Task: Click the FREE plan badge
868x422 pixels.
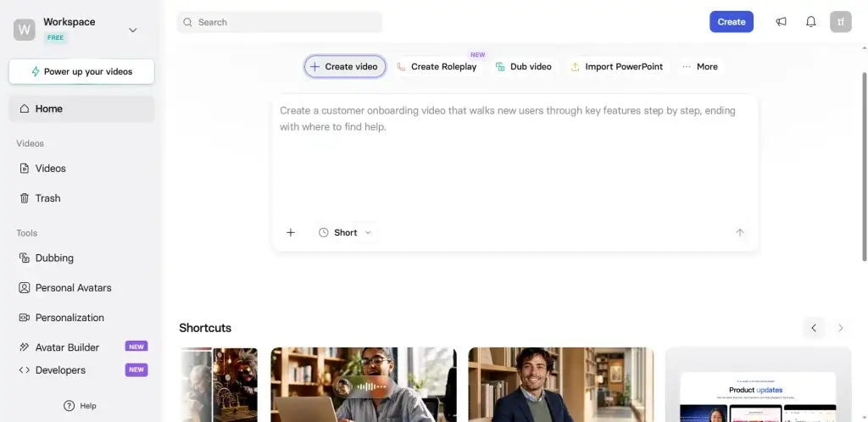Action: tap(55, 37)
